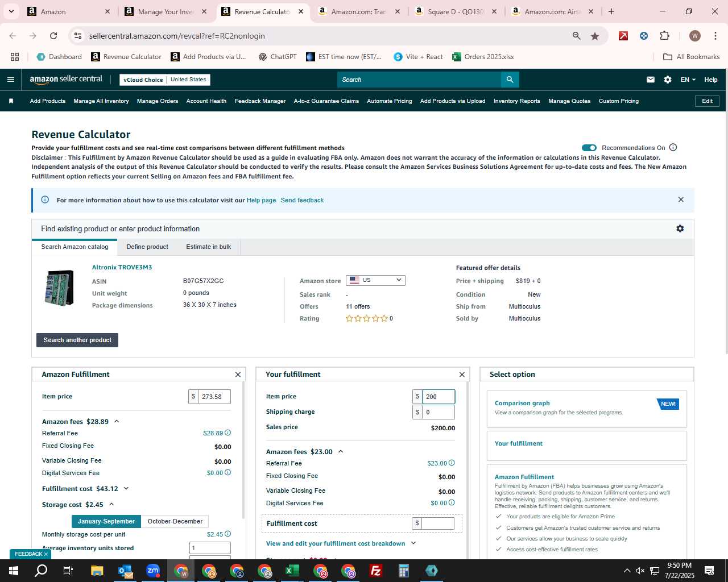Viewport: 728px width, 582px height.
Task: Open the EN language dropdown
Action: pyautogui.click(x=688, y=80)
